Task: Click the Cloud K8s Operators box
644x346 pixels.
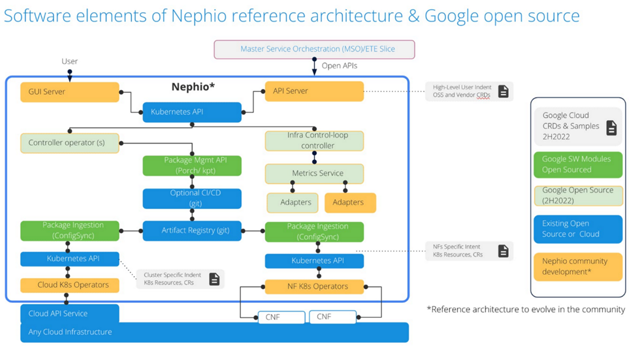Action: [x=70, y=285]
